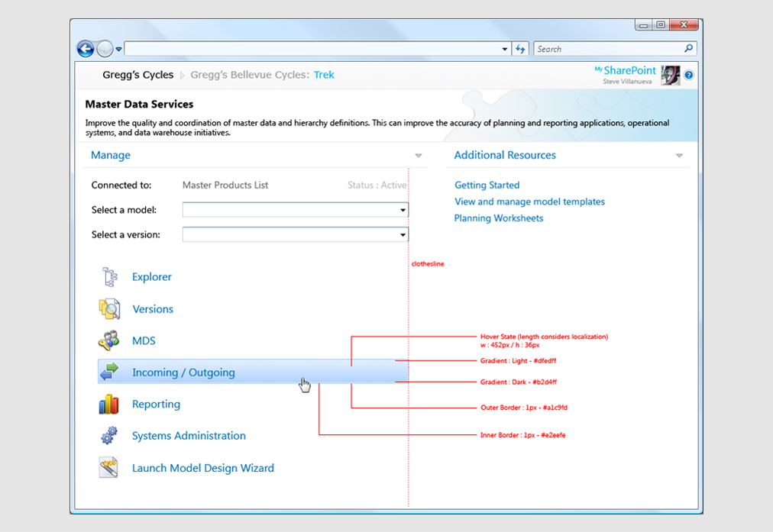Click the Explorer hierarchy icon
The width and height of the screenshot is (773, 532).
click(x=109, y=277)
